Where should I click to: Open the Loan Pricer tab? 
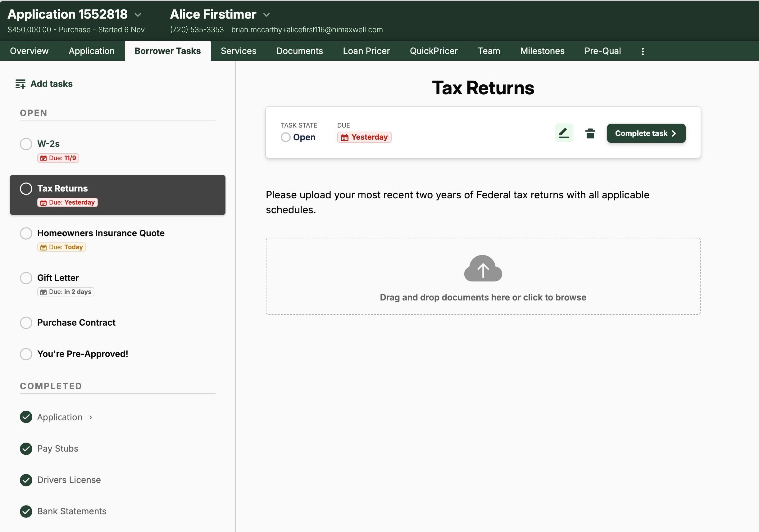(366, 51)
